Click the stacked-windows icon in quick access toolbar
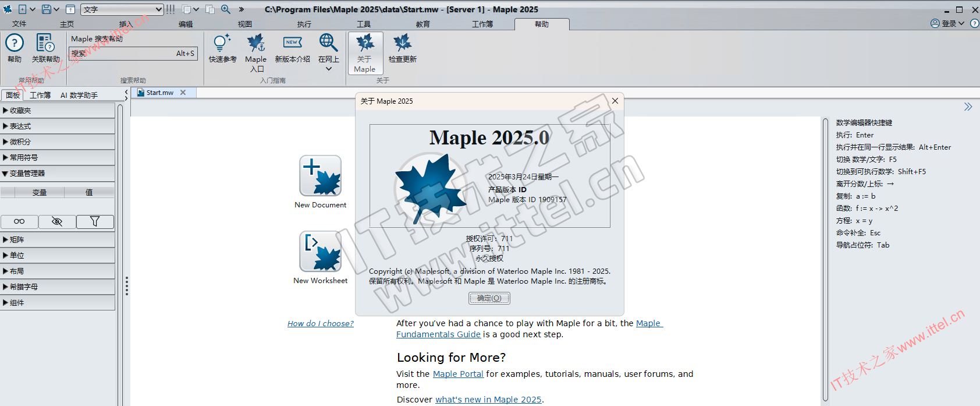This screenshot has width=980, height=406. tap(186, 9)
